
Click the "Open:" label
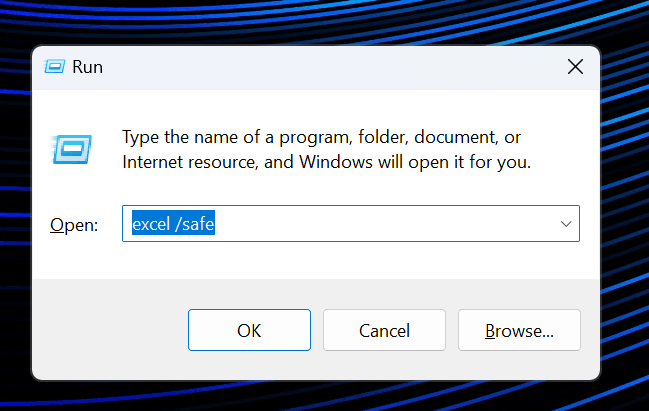click(74, 225)
